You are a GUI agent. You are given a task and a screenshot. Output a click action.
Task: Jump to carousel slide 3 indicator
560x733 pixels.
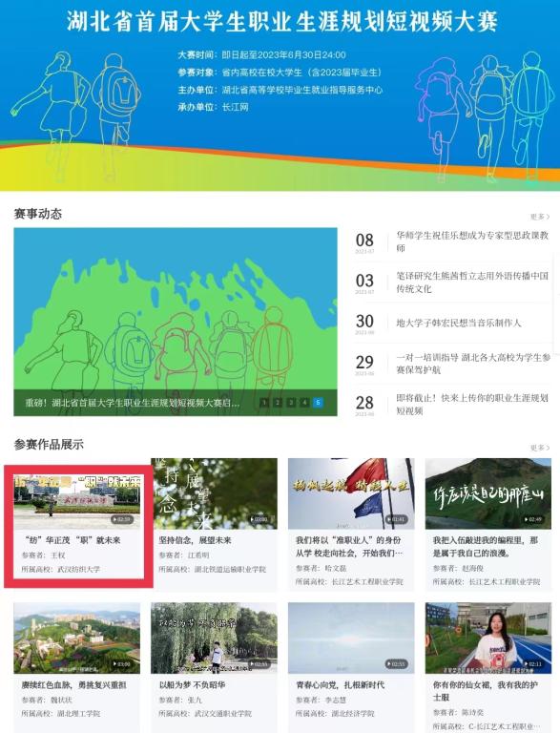291,402
